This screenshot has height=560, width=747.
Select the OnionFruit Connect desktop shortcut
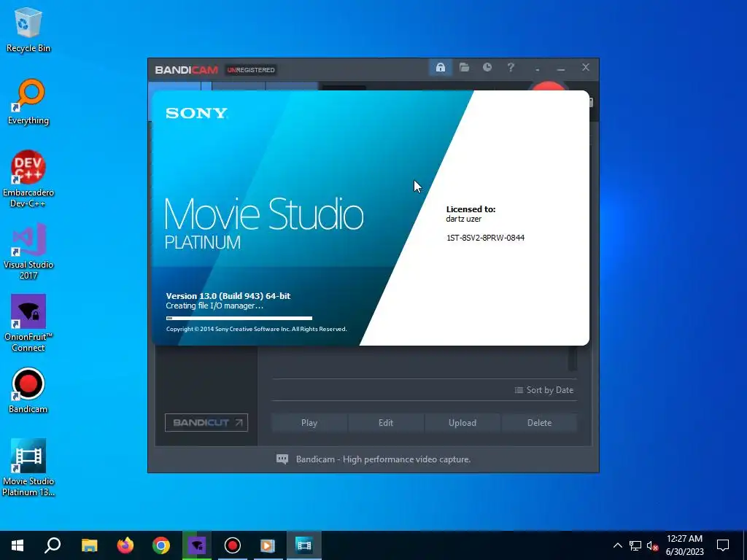click(x=28, y=323)
